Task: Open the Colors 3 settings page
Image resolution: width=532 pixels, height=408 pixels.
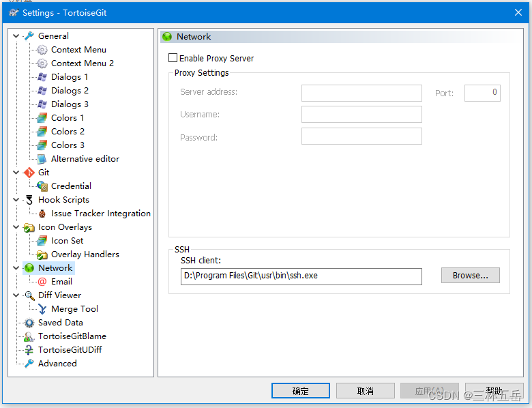Action: (x=68, y=145)
